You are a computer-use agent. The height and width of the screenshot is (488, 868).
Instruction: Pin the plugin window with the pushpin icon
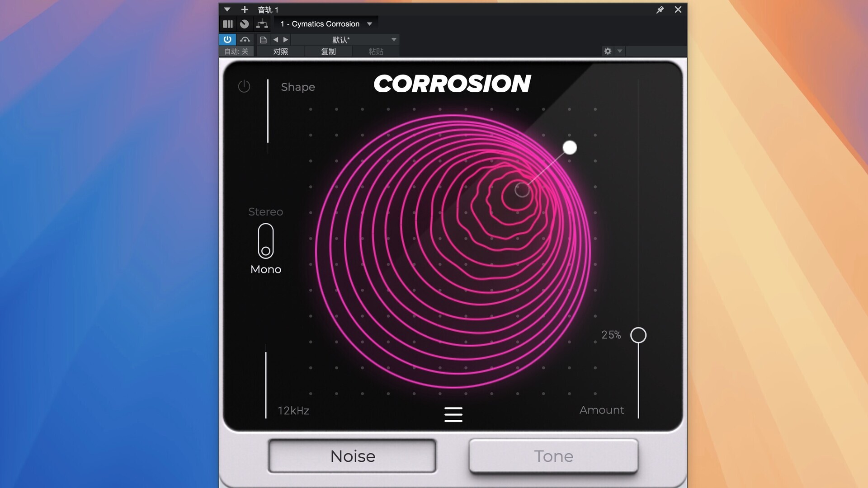tap(660, 9)
